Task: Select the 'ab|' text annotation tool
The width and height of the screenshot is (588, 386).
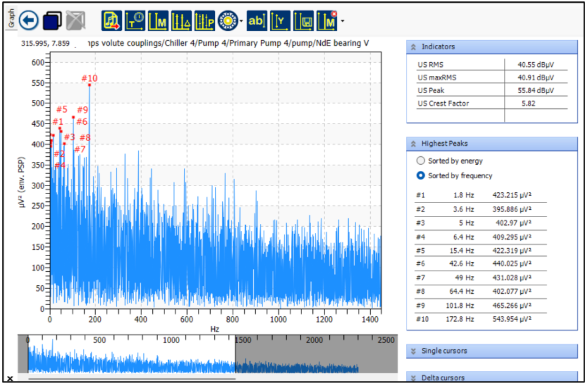Action: click(x=256, y=21)
